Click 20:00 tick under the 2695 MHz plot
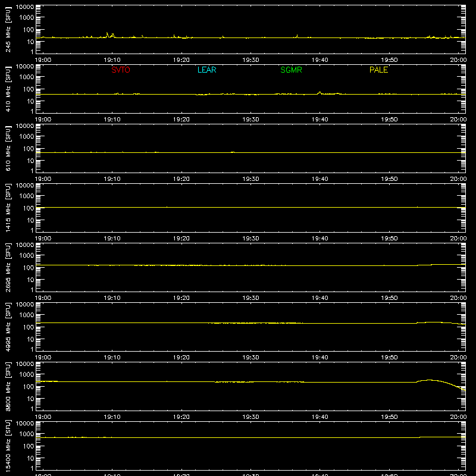This screenshot has width=476, height=476. [458, 298]
